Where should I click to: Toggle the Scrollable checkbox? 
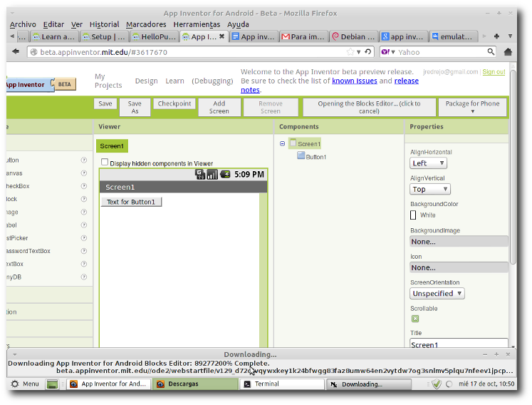(415, 319)
